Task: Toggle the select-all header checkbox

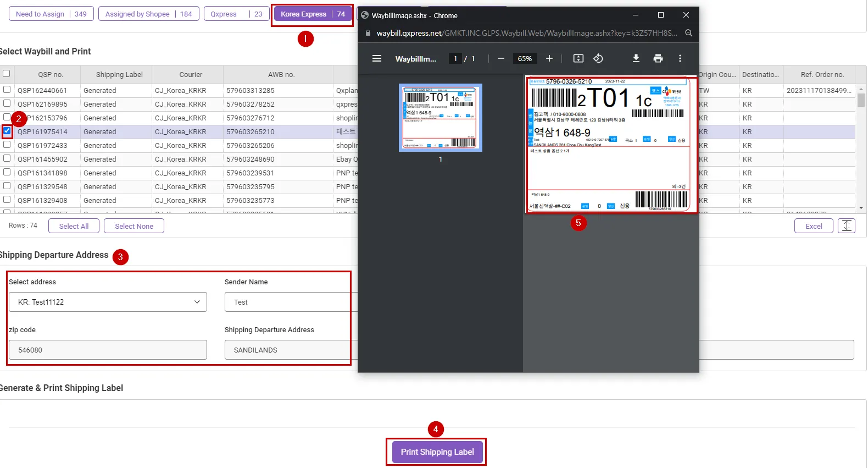Action: coord(7,74)
